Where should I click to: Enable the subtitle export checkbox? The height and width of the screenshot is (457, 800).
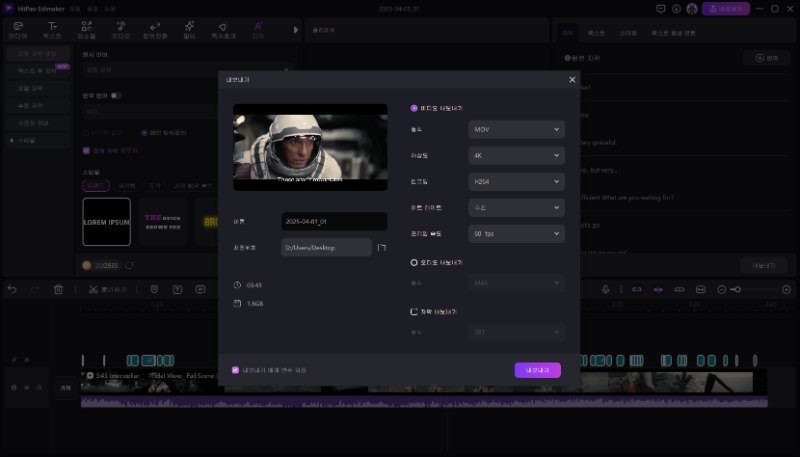click(415, 311)
